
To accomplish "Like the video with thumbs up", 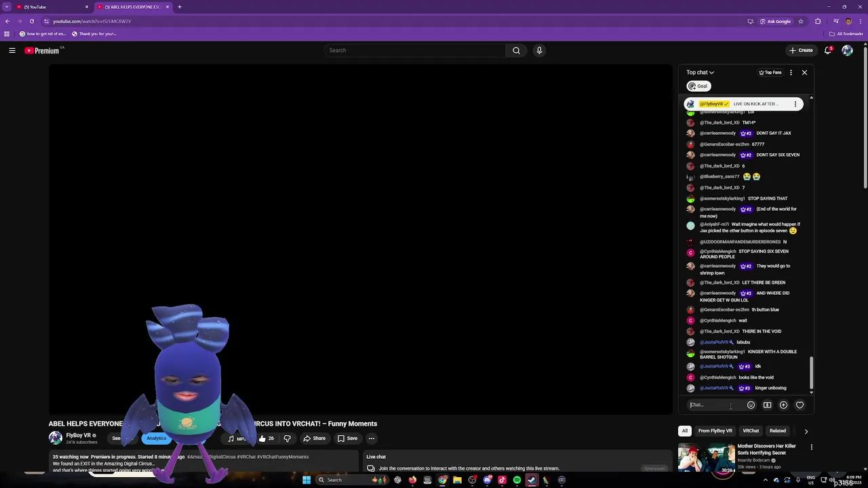I will (x=266, y=439).
